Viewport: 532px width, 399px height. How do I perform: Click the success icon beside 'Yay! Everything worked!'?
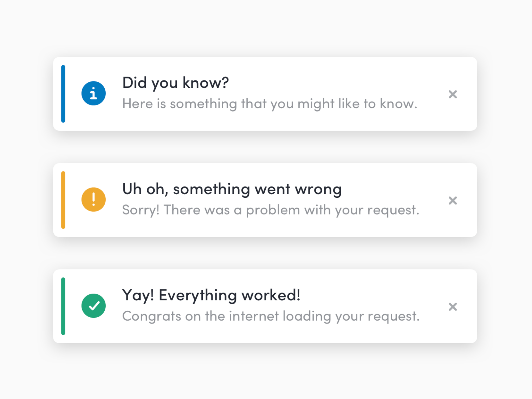[x=93, y=306]
